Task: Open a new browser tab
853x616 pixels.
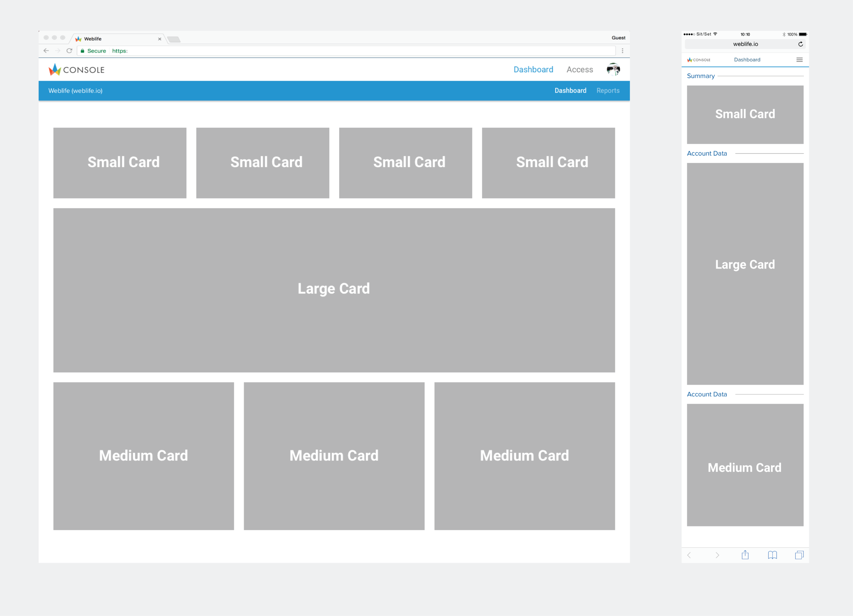Action: [174, 40]
